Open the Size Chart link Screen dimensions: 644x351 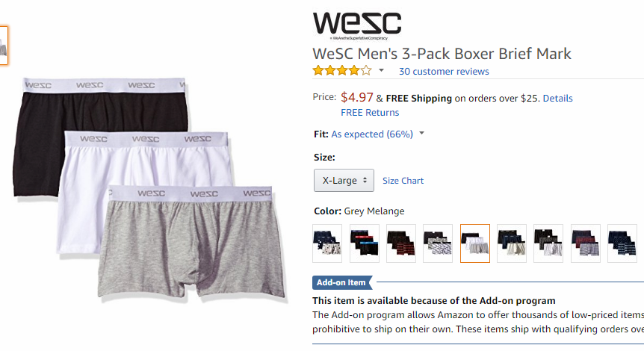(403, 181)
